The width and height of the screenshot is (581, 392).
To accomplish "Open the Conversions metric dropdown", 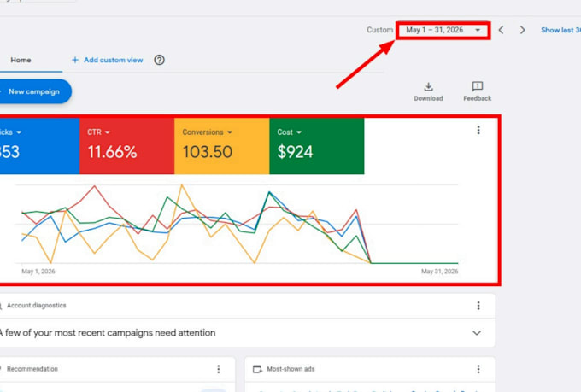I will 207,132.
